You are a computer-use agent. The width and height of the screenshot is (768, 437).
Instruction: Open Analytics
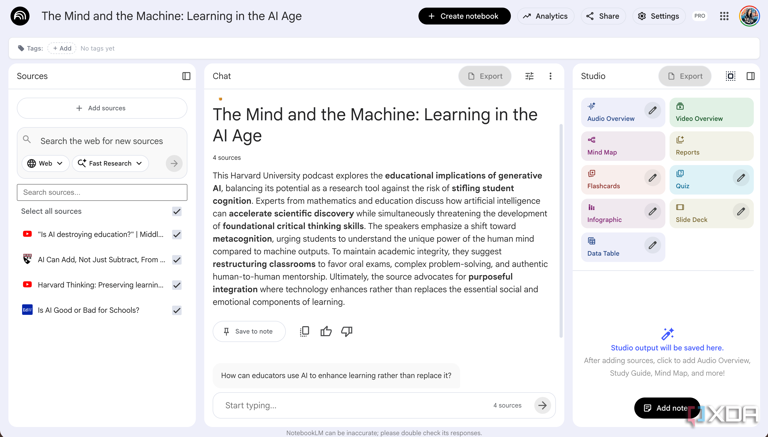click(x=545, y=16)
